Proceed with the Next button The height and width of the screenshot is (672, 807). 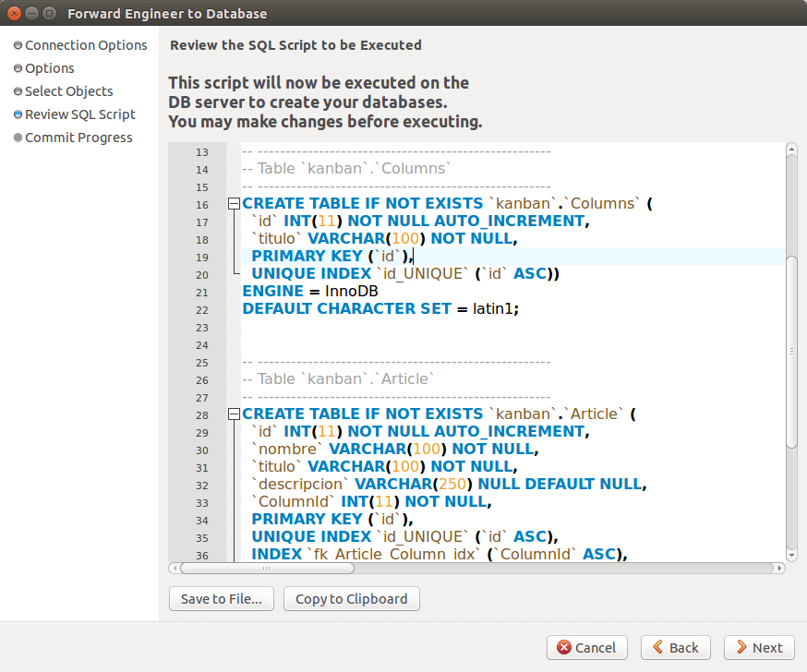coord(759,647)
